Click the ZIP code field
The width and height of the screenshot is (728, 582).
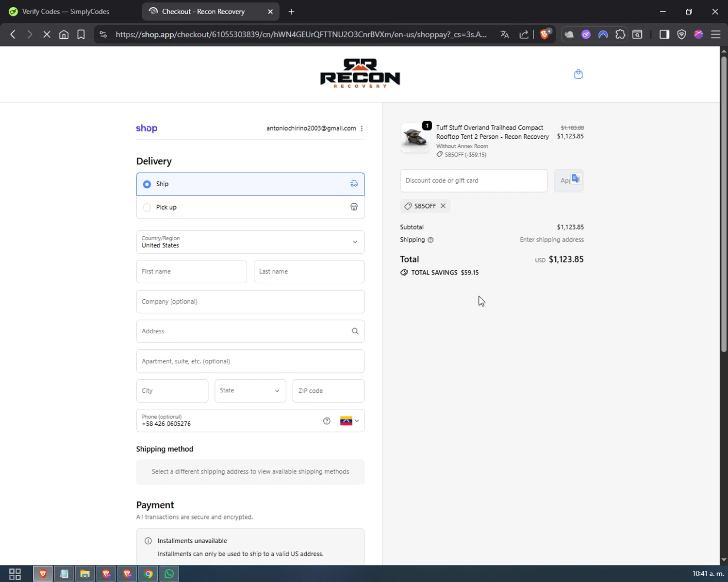(329, 391)
